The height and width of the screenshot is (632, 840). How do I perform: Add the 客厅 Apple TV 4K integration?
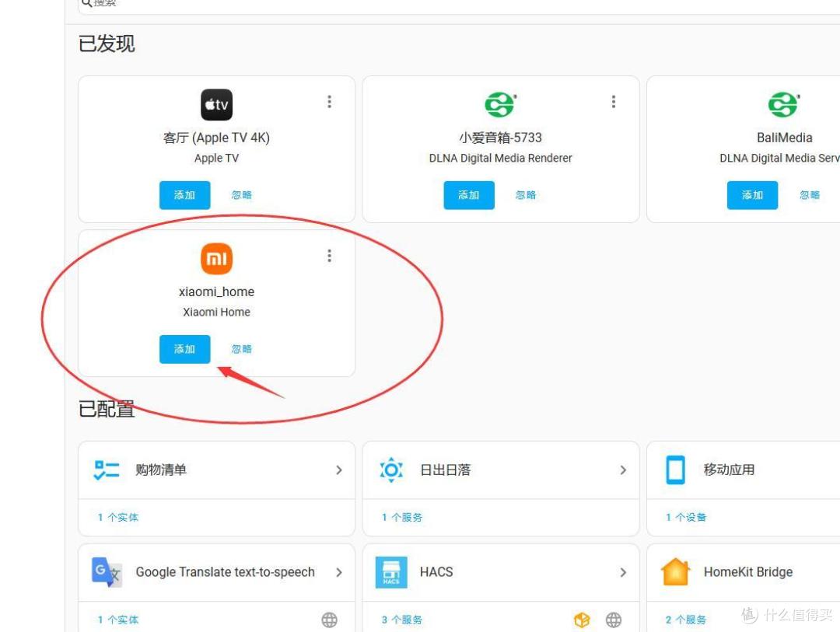click(x=185, y=195)
